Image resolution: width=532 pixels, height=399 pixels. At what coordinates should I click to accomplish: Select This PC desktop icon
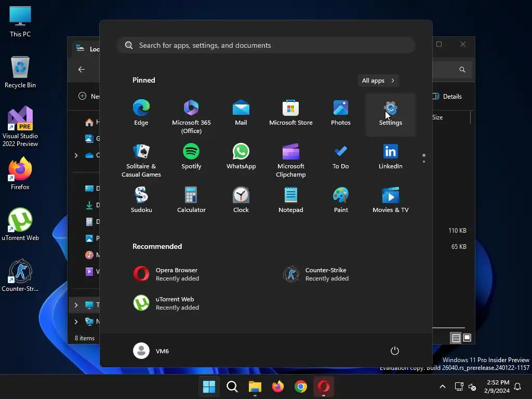point(20,22)
